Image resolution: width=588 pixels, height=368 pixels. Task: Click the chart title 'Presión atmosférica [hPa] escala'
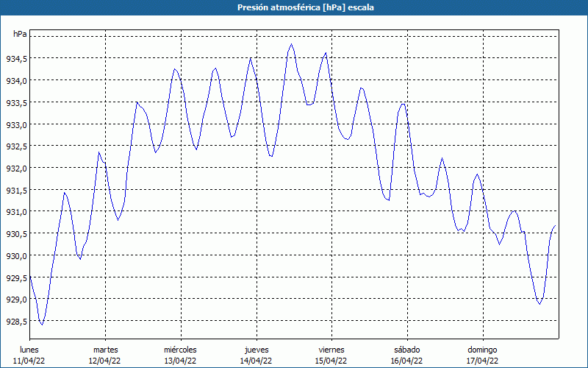click(306, 7)
